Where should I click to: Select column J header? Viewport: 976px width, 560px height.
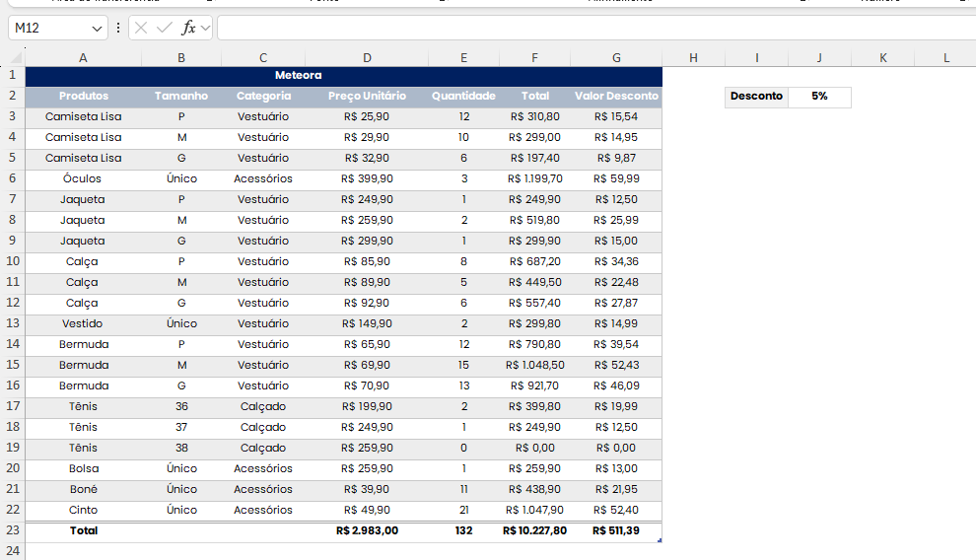click(x=819, y=58)
